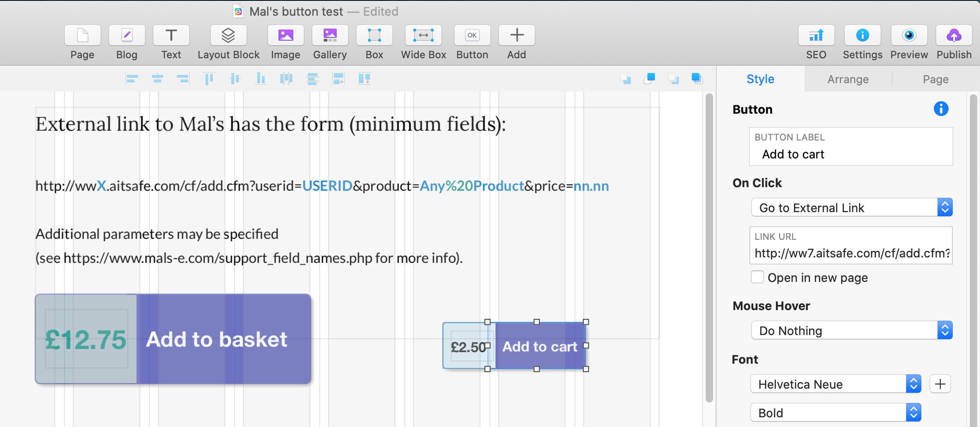Switch to the Arrange tab

[848, 79]
